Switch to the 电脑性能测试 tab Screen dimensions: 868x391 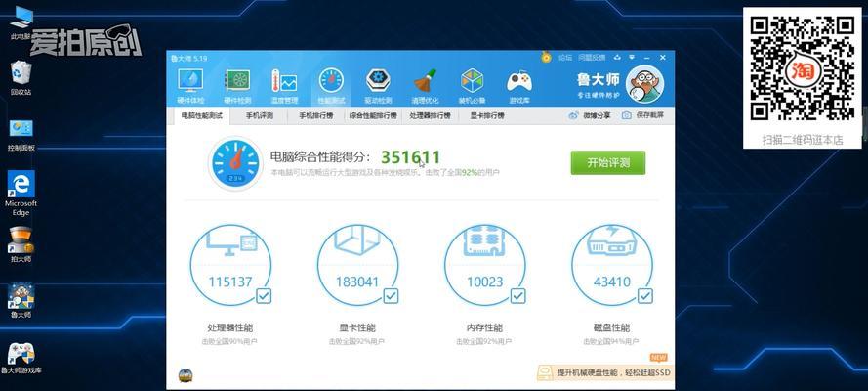[201, 116]
